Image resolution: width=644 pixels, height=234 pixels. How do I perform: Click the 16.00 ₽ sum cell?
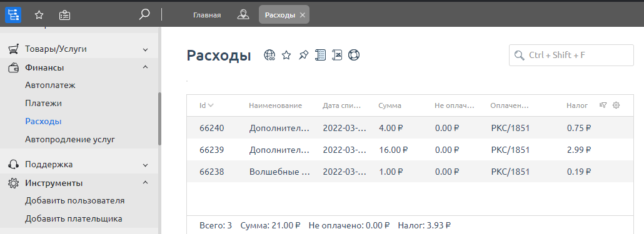click(393, 150)
